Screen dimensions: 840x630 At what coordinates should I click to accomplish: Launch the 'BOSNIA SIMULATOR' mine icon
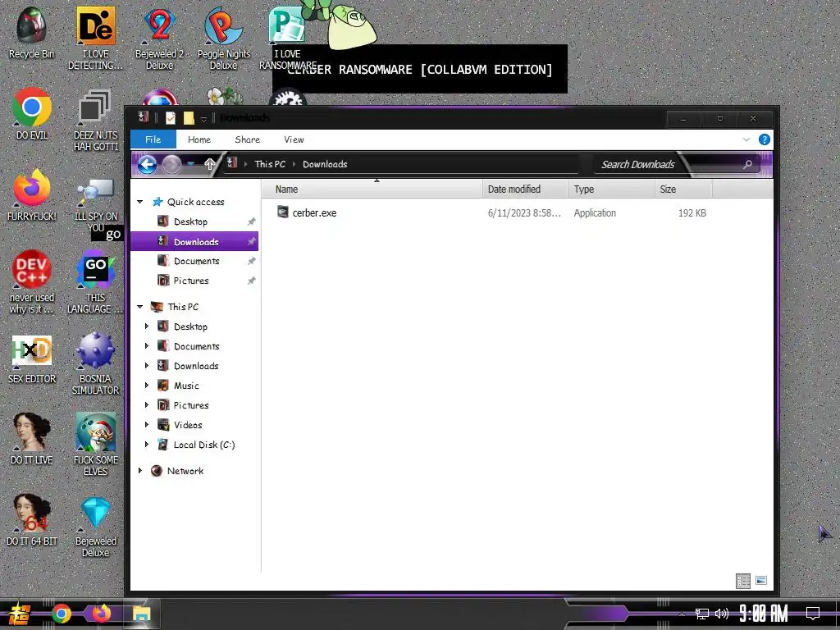(x=95, y=363)
